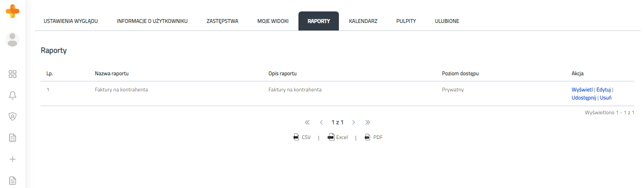Screen dimensions: 644x188
Task: Click the Excel export file icon
Action: pyautogui.click(x=331, y=137)
